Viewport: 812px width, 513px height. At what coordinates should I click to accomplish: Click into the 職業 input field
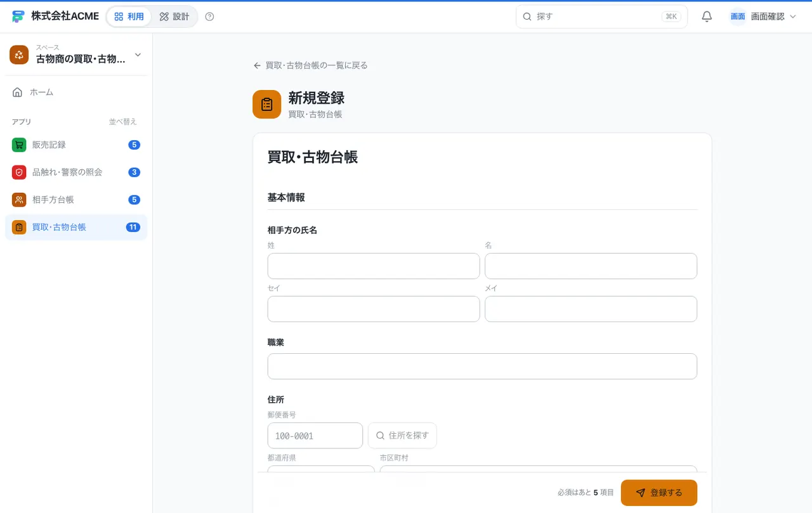coord(482,366)
